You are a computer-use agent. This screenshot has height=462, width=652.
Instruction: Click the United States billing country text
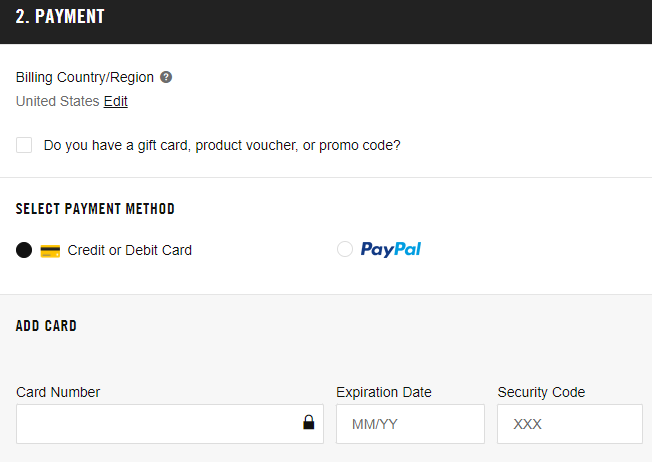tap(58, 101)
